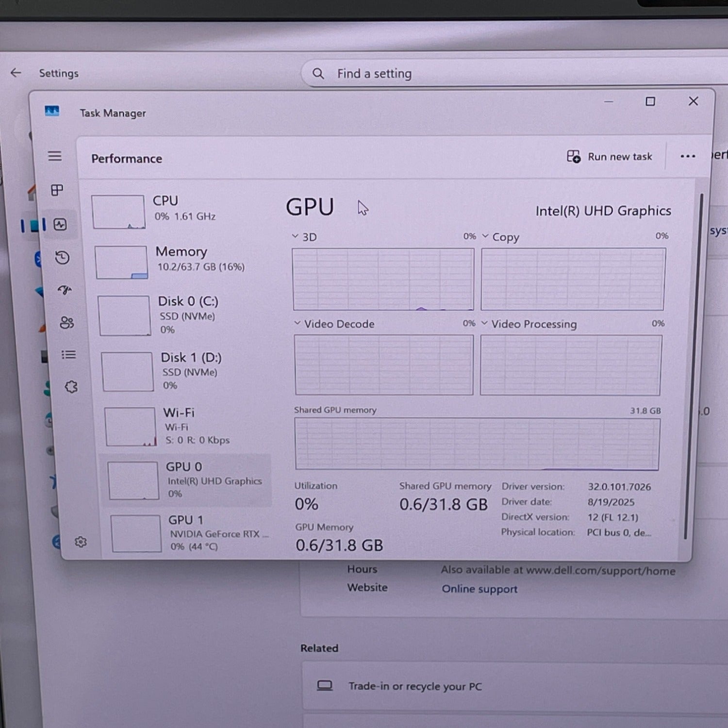Collapse the Copy graph section
This screenshot has height=728, width=728.
[484, 237]
